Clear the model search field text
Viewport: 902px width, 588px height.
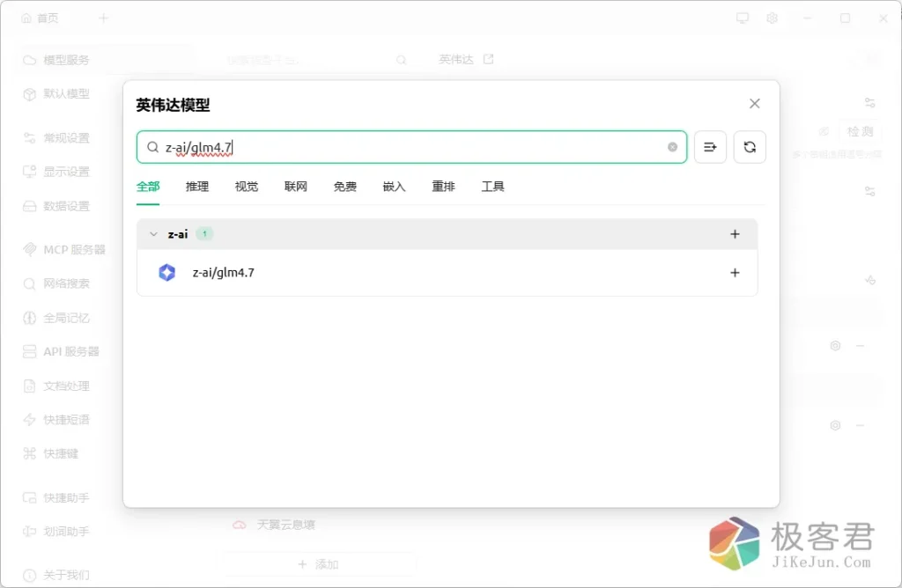[x=672, y=147]
